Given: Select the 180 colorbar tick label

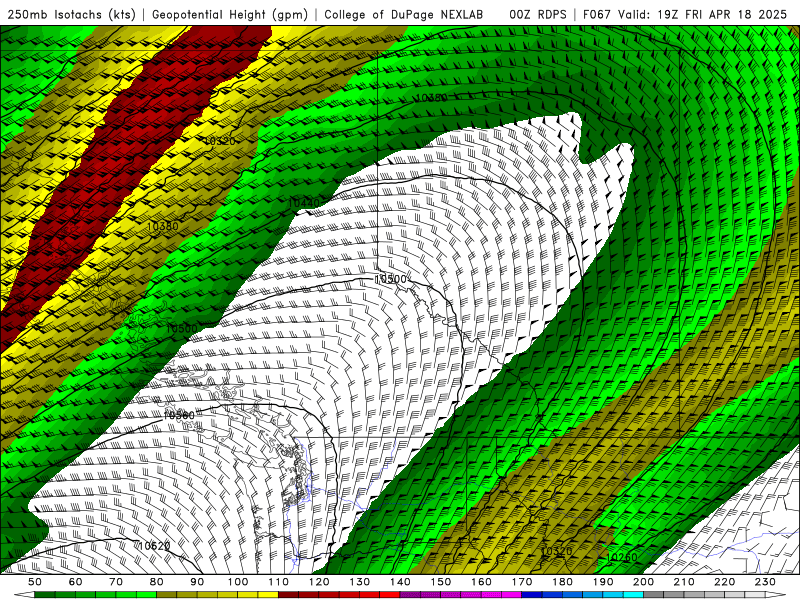Looking at the screenshot, I should (562, 582).
